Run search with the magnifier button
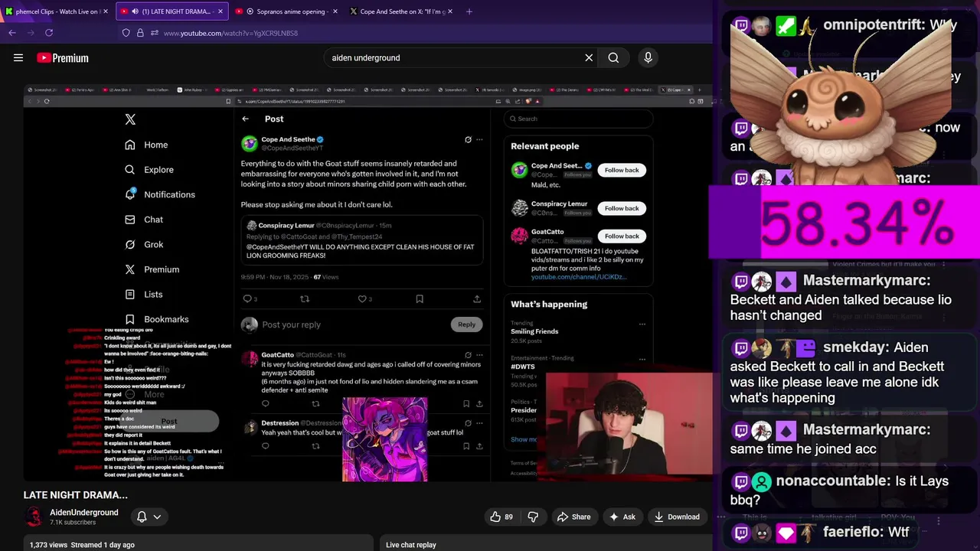 coord(613,57)
